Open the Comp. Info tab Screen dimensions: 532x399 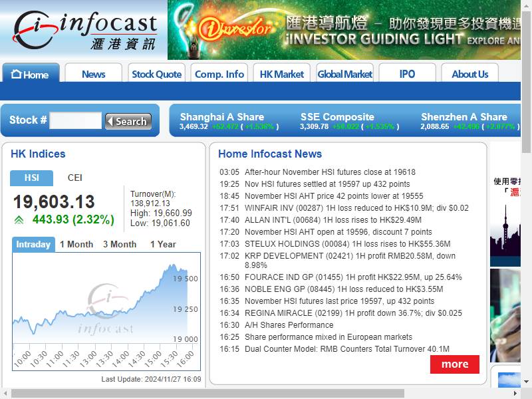click(219, 73)
